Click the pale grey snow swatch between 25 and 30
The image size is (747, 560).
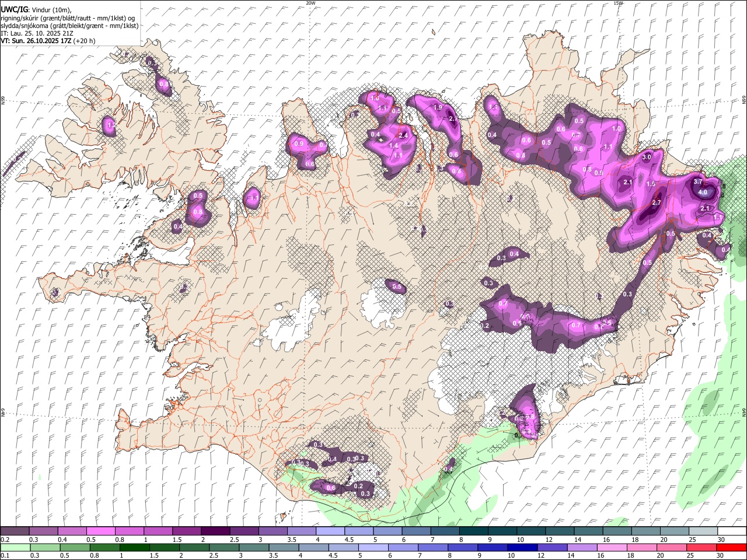(x=703, y=531)
